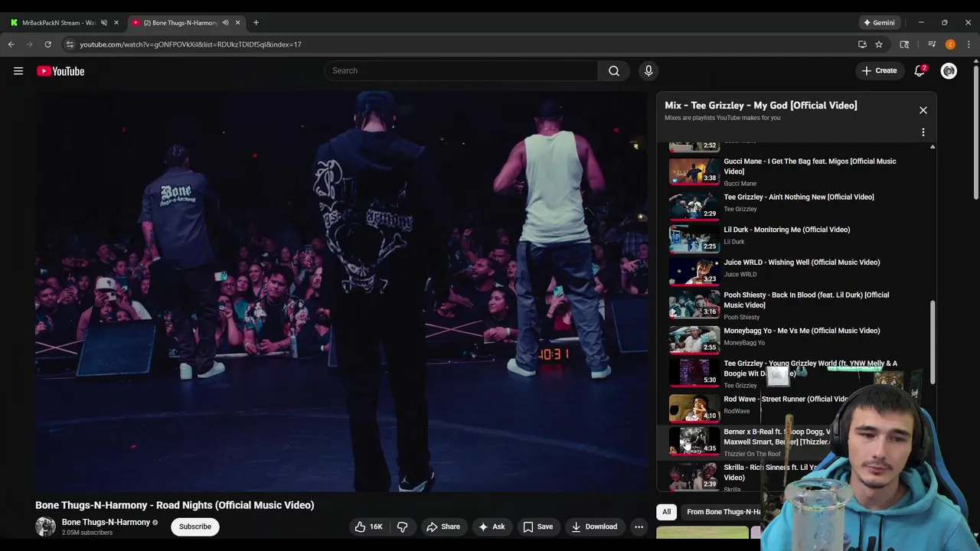Reload the current page
Image resolution: width=980 pixels, height=551 pixels.
coord(47,44)
